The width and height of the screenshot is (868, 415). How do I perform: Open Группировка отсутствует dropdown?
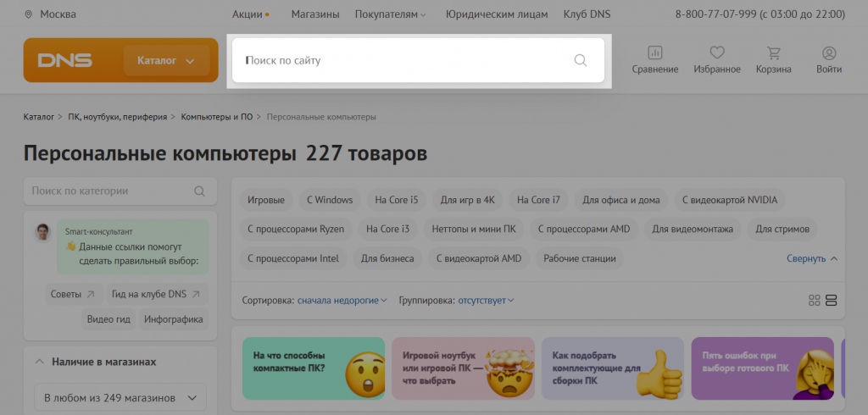(x=486, y=301)
